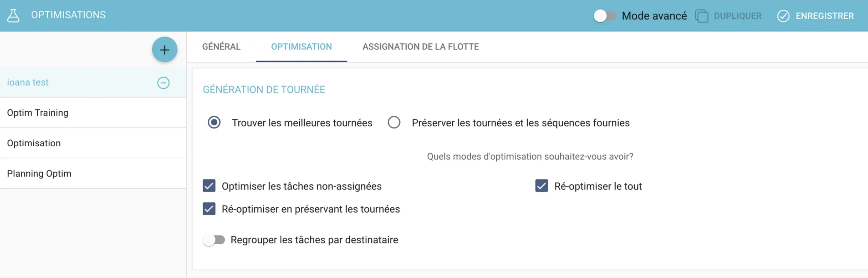Open the Assignation de la flotte tab

(x=421, y=46)
